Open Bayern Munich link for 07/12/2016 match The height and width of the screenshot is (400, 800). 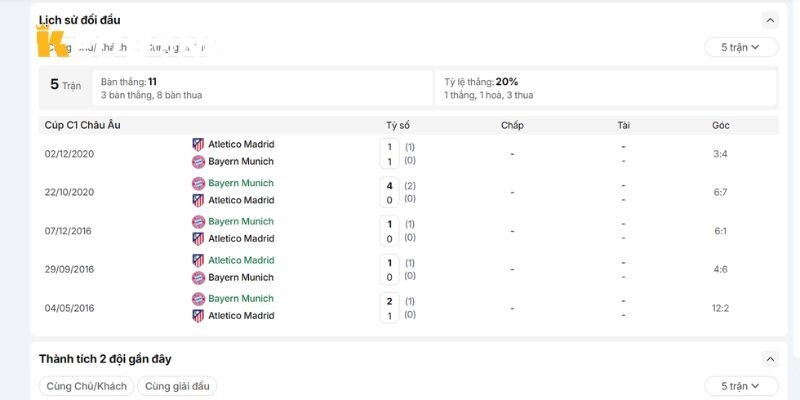tap(241, 221)
